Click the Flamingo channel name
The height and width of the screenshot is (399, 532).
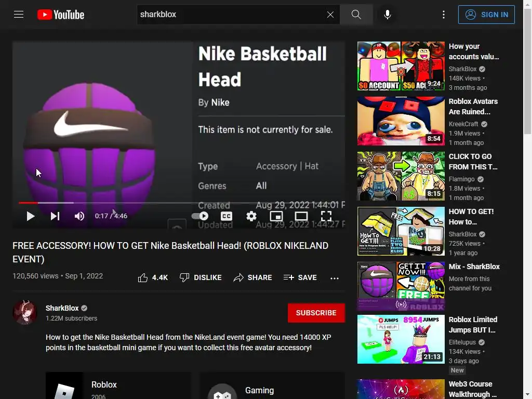461,179
